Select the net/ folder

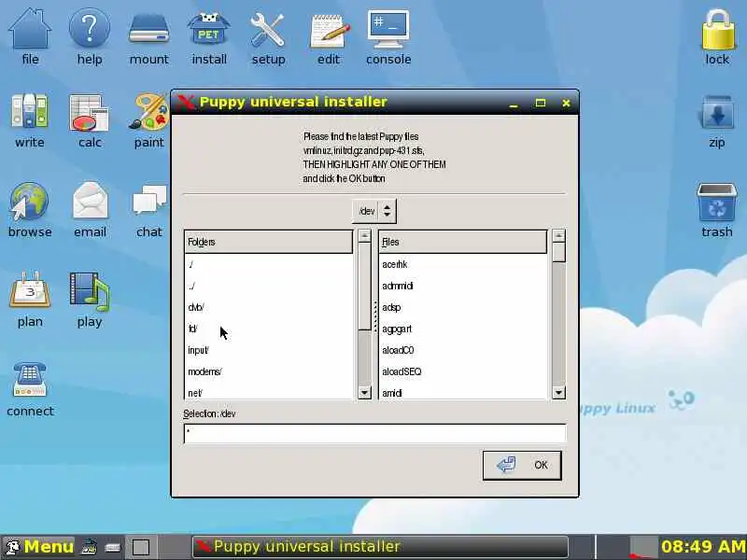268,392
